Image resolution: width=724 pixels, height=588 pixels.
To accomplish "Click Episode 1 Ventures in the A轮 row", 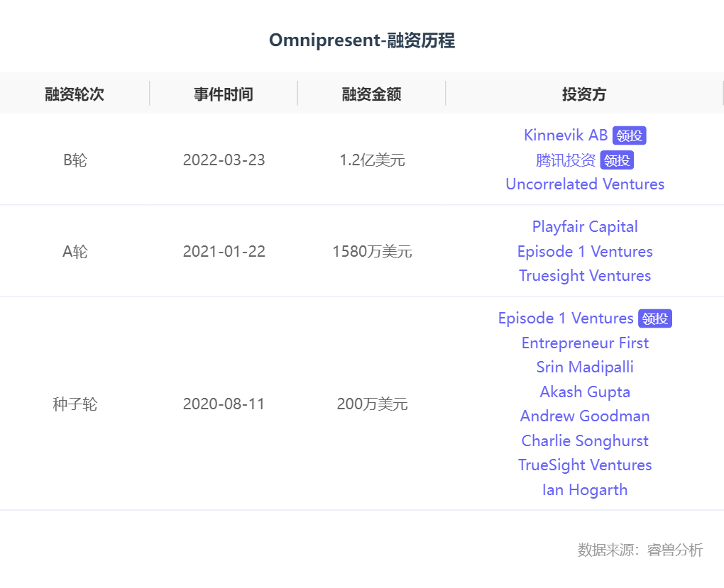I will 585,252.
